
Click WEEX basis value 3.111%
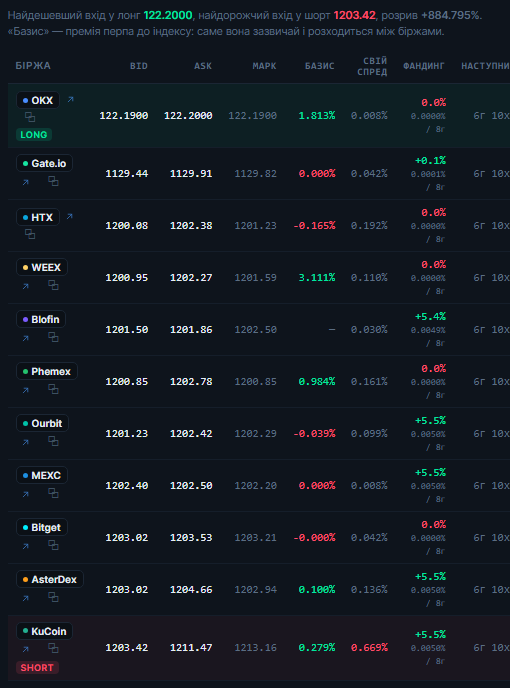[x=317, y=277]
